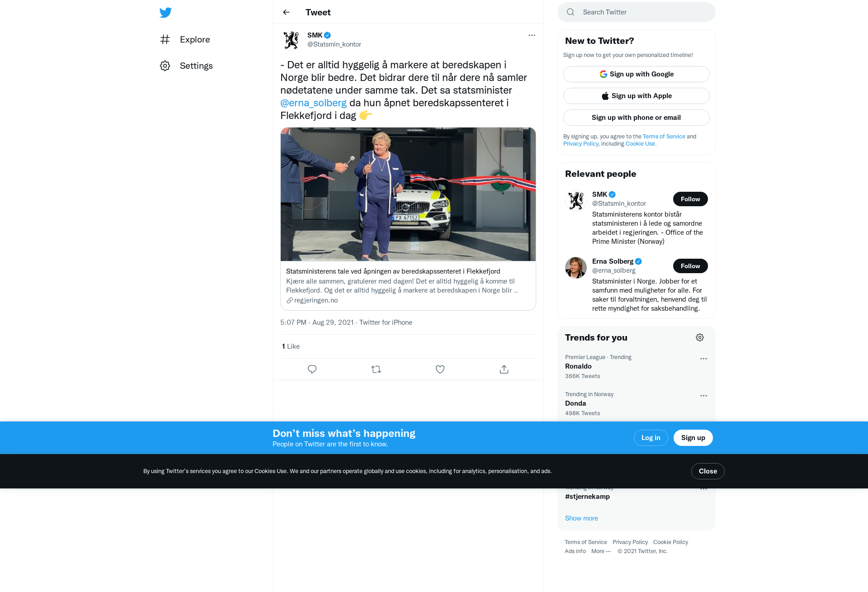Retweet using the retweet icon
868x592 pixels.
point(376,369)
